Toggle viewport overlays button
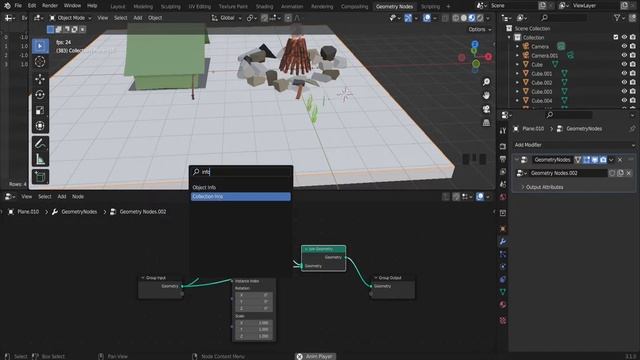 tap(427, 18)
